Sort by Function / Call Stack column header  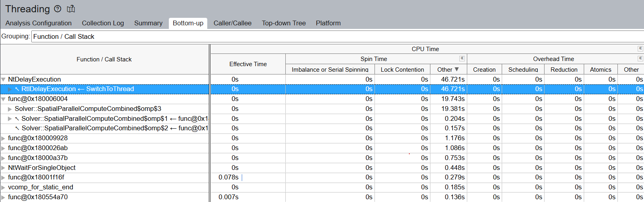(104, 59)
